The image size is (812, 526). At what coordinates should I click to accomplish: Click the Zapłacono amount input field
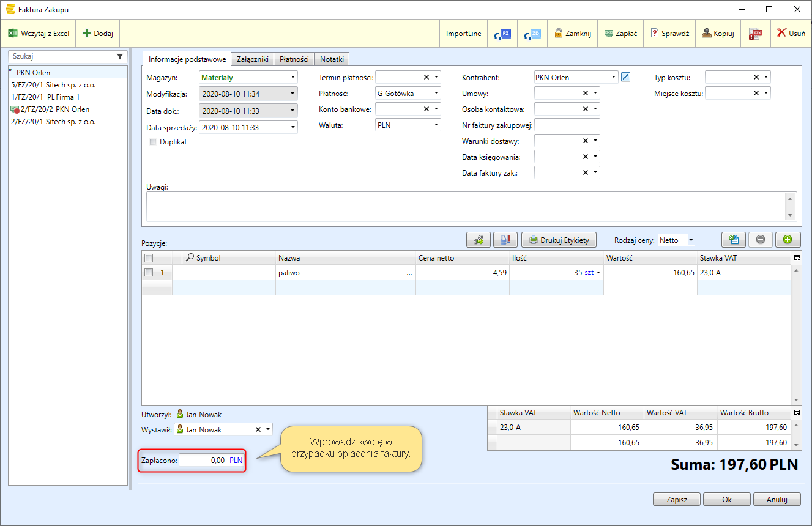pos(203,461)
